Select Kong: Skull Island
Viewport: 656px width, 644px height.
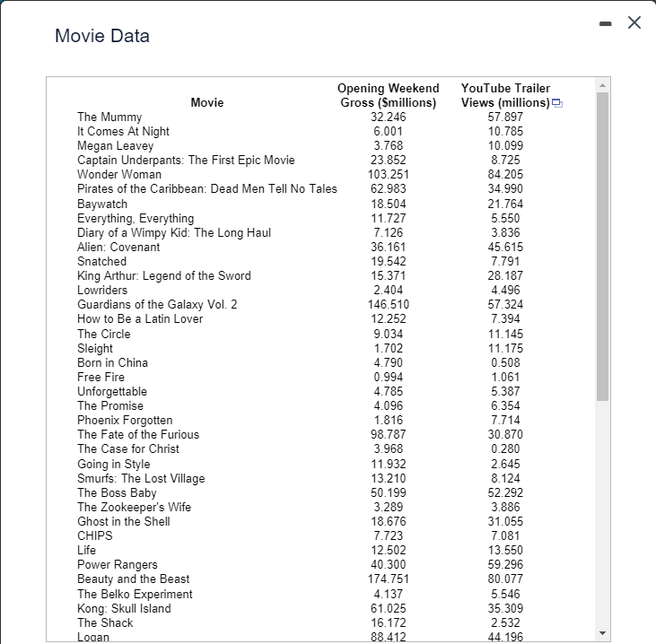124,608
